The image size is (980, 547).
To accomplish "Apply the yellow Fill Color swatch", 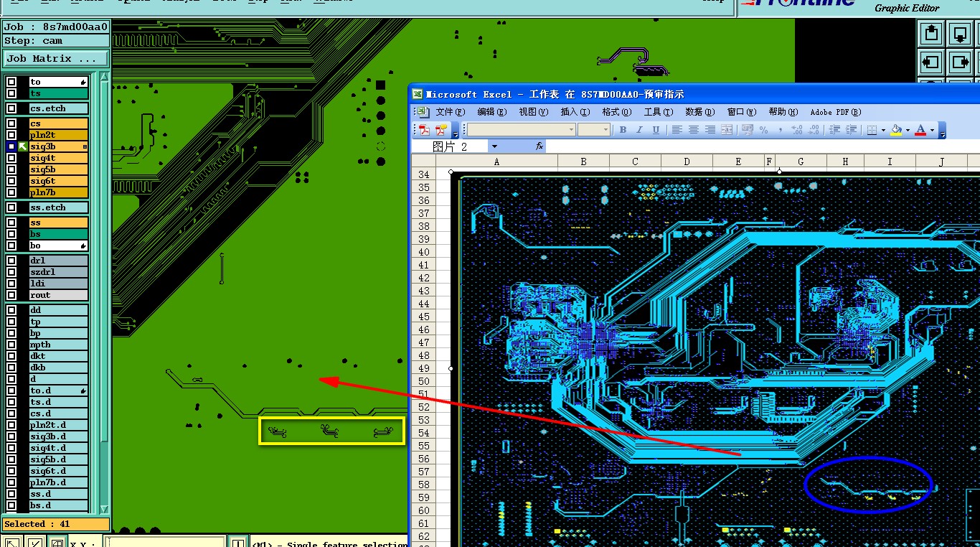I will [896, 130].
